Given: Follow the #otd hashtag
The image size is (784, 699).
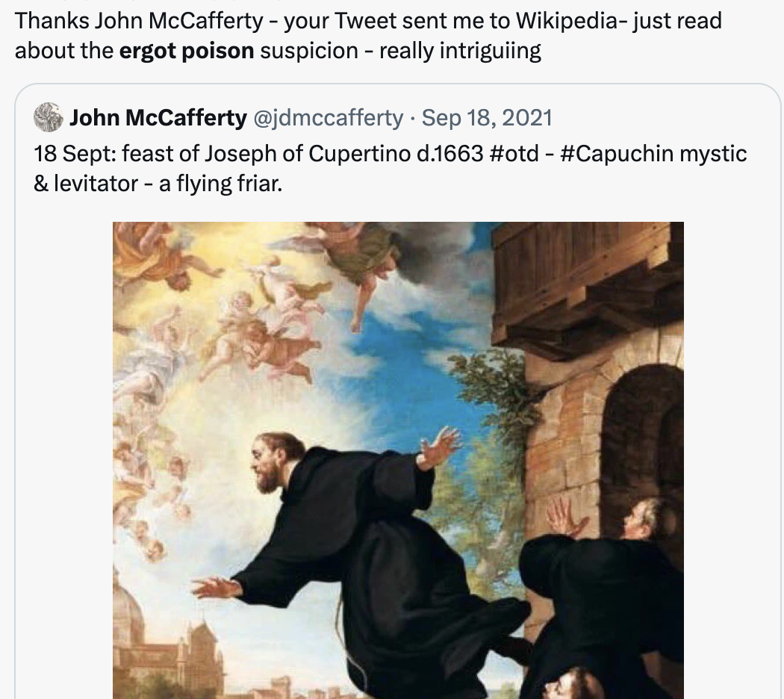Looking at the screenshot, I should [x=514, y=154].
